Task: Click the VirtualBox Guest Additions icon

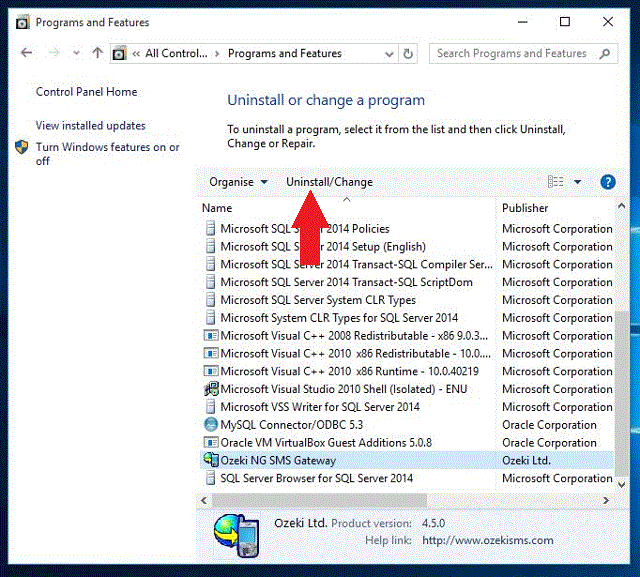Action: click(211, 442)
